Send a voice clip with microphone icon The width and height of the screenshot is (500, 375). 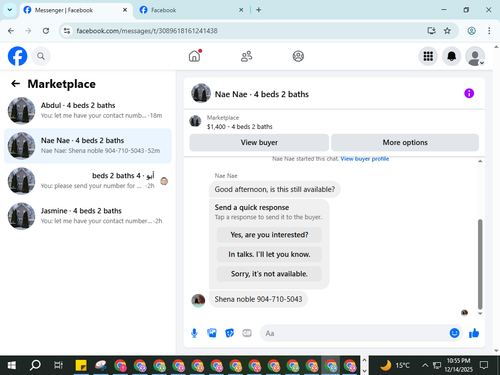click(x=194, y=333)
